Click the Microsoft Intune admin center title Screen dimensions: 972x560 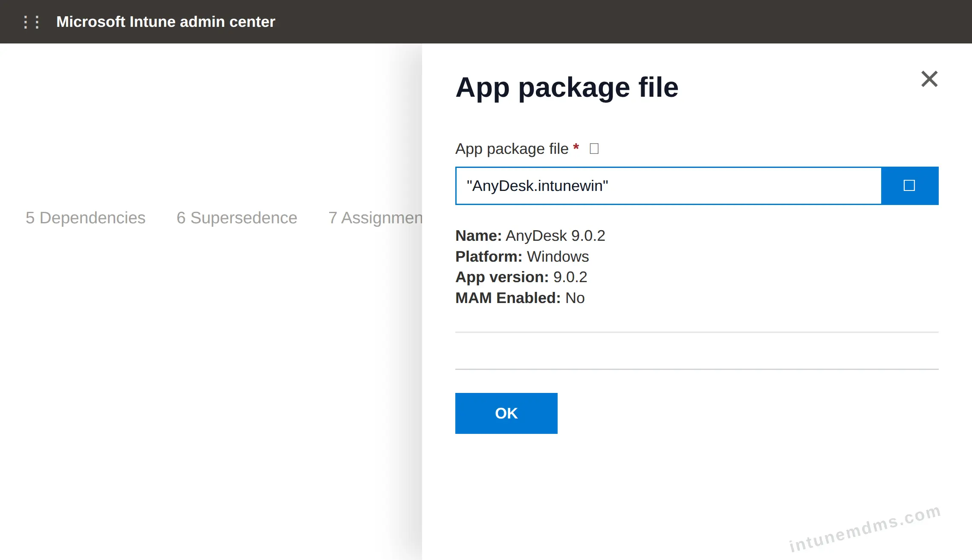(165, 22)
